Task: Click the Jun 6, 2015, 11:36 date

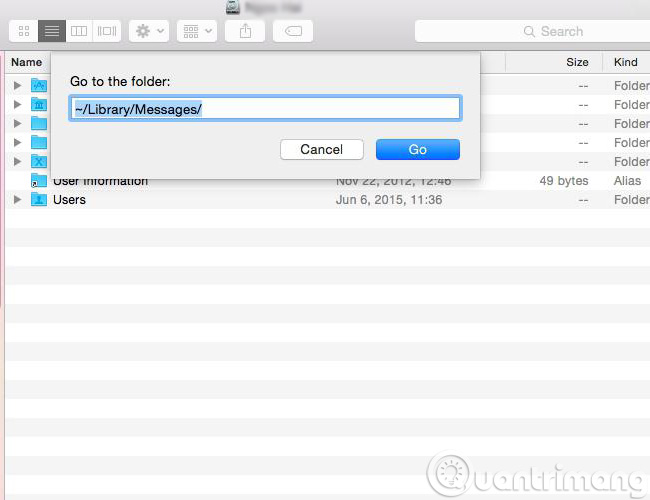Action: pos(389,200)
